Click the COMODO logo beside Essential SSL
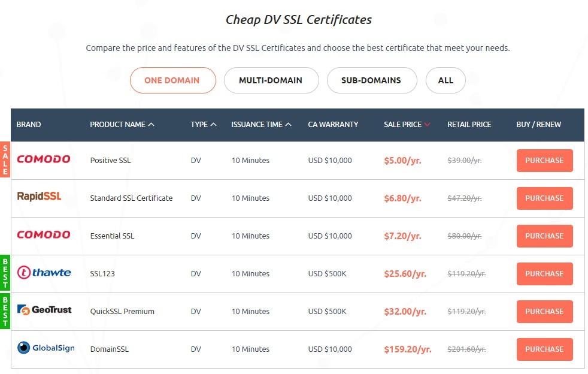Viewport: 588px width, 374px height. pos(43,234)
